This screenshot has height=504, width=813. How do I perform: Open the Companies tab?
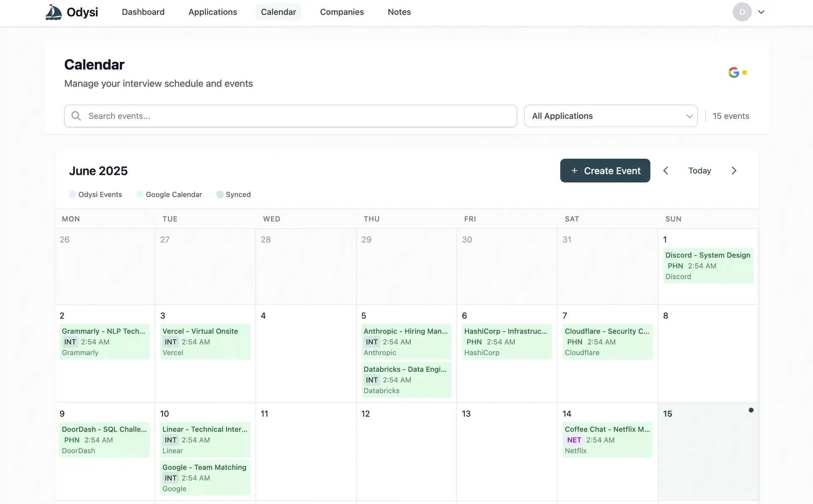point(342,12)
